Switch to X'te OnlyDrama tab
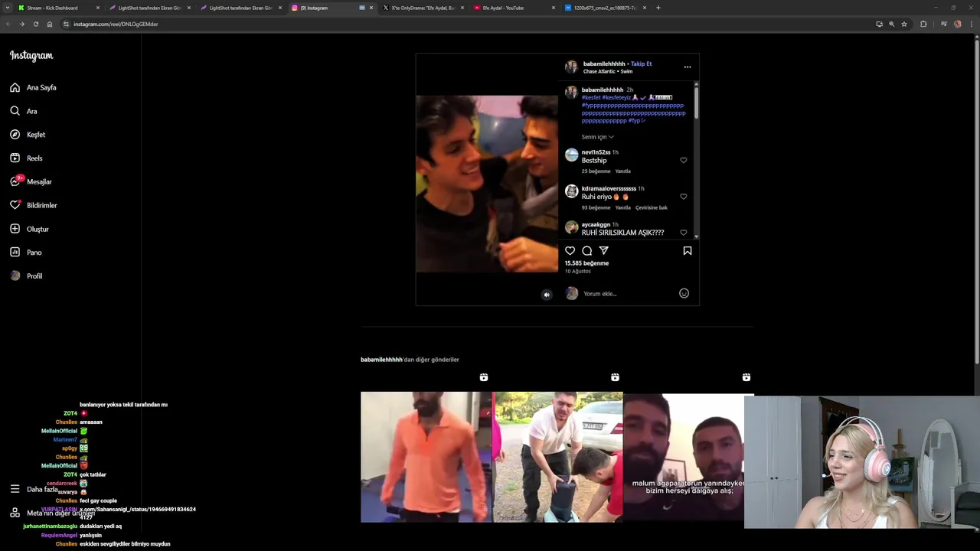This screenshot has height=551, width=980. [423, 8]
